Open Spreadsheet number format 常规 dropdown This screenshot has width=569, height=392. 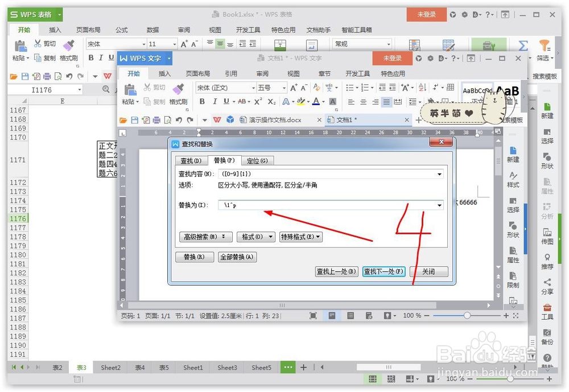(389, 44)
